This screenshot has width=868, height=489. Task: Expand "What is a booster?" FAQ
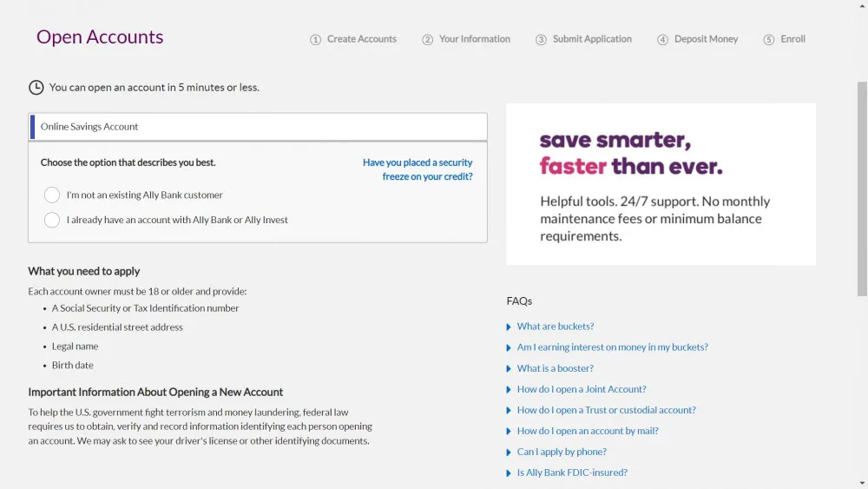[x=556, y=368]
